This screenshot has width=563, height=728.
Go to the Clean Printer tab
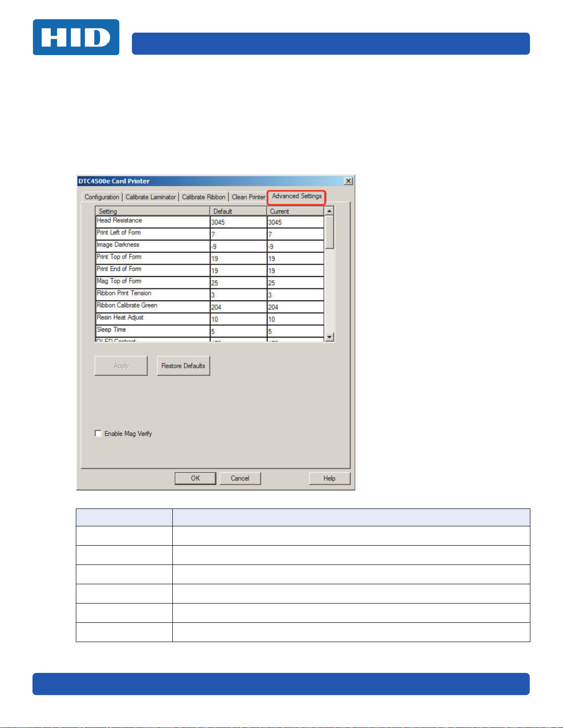click(248, 197)
